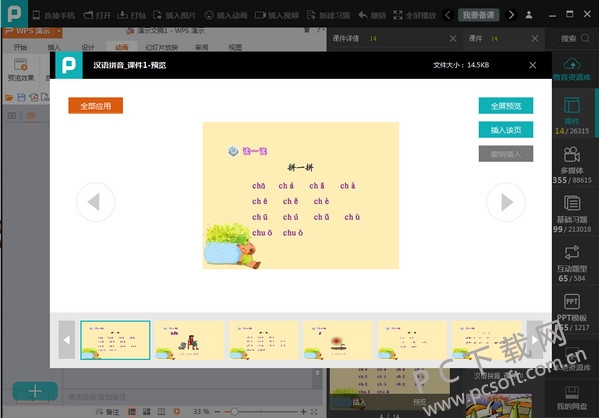Click right chevron beside 我要备课

(x=511, y=15)
